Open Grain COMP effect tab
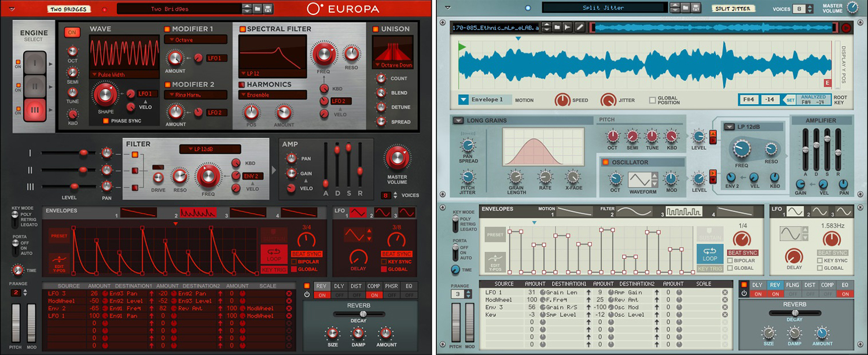Viewport: 868px width, 355px height. point(827,285)
